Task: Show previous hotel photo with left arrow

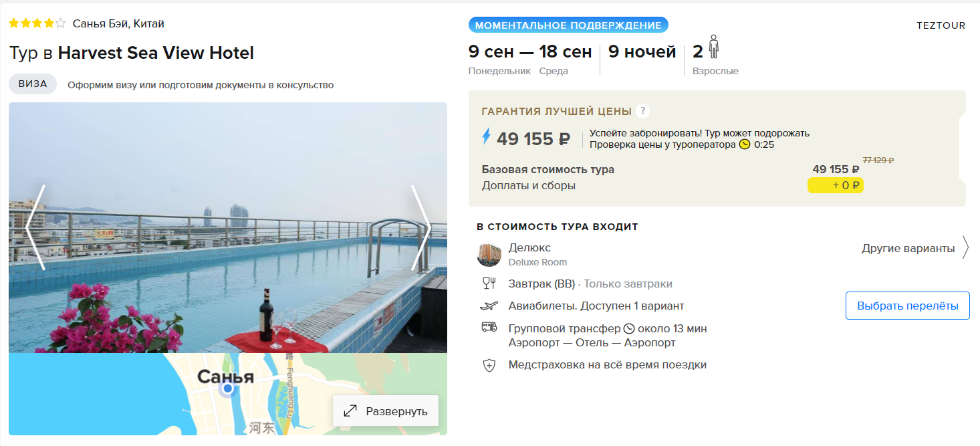Action: pyautogui.click(x=35, y=227)
